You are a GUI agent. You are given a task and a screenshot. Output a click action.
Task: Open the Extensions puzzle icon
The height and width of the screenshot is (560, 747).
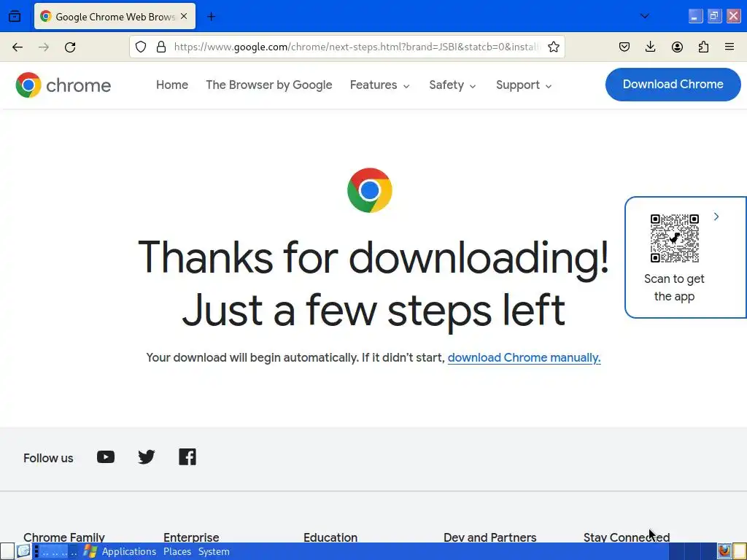(x=703, y=47)
